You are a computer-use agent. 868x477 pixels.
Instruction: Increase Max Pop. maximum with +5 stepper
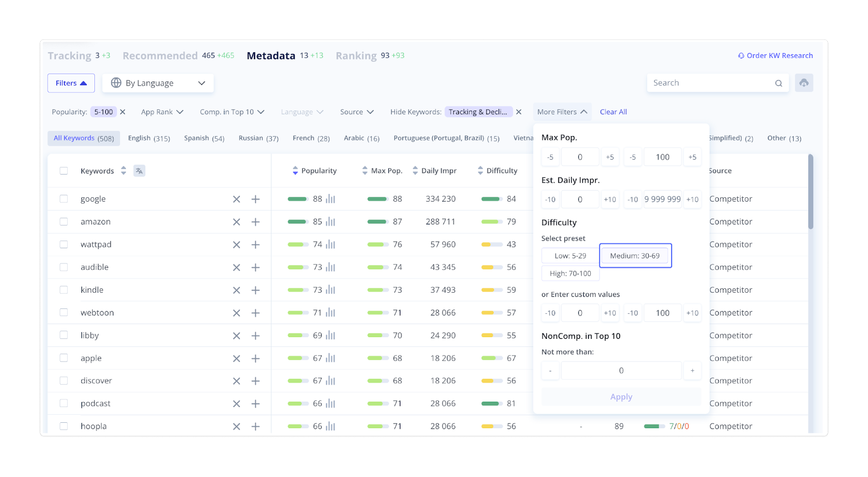[x=692, y=157]
